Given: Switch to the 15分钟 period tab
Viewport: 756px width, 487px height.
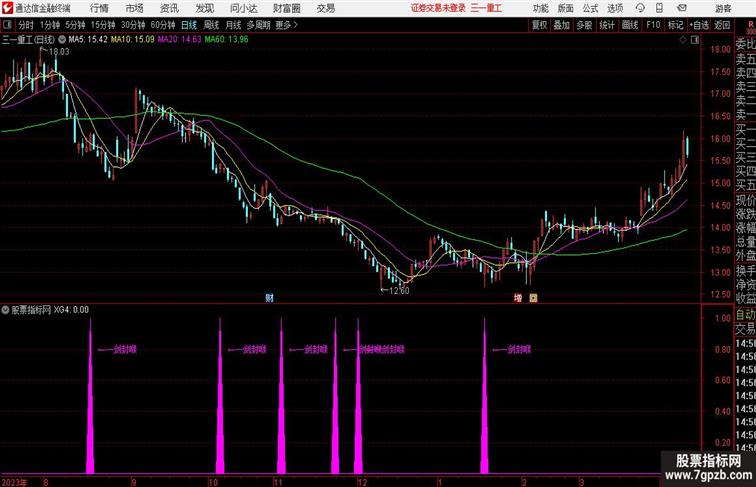Looking at the screenshot, I should pos(103,25).
